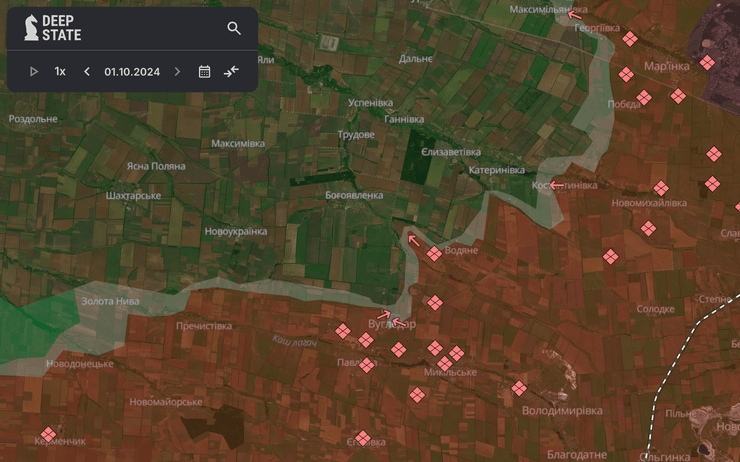Click the 01.10.2024 date label
Image resolution: width=740 pixels, height=462 pixels.
pyautogui.click(x=132, y=71)
